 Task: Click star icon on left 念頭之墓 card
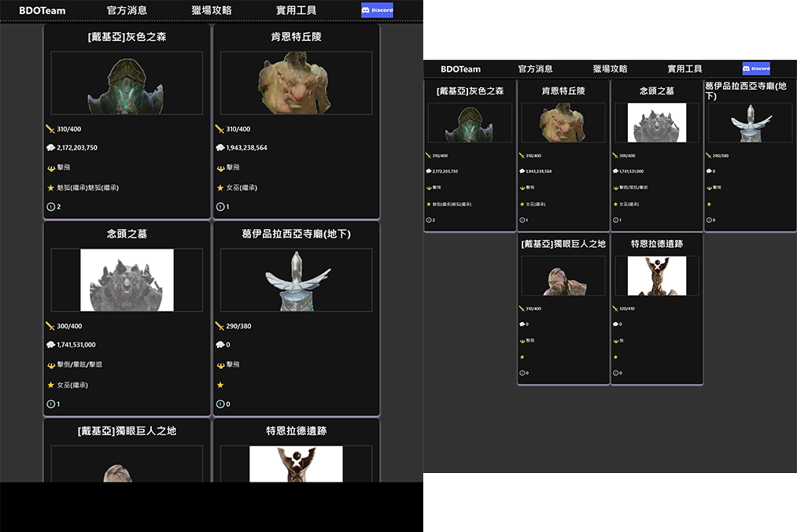click(51, 385)
